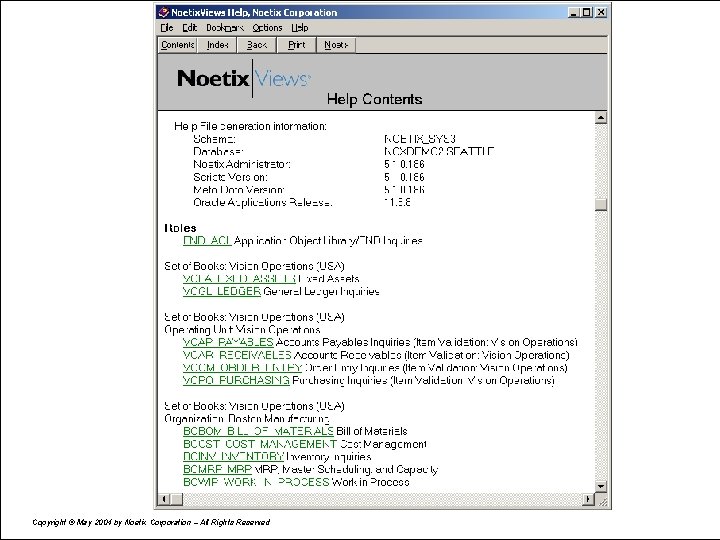Click the horizontal scrollbar left arrow

pyautogui.click(x=164, y=499)
